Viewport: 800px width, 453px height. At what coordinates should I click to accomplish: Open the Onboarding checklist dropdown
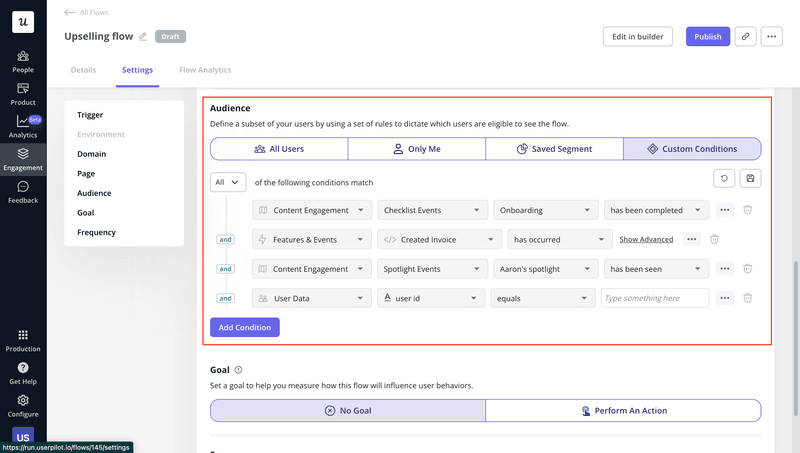click(x=545, y=210)
